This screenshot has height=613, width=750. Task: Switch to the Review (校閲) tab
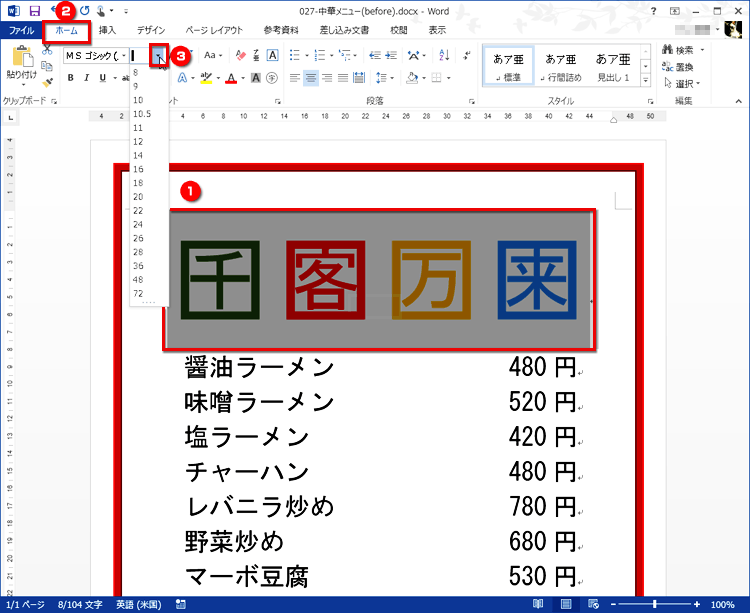click(398, 30)
